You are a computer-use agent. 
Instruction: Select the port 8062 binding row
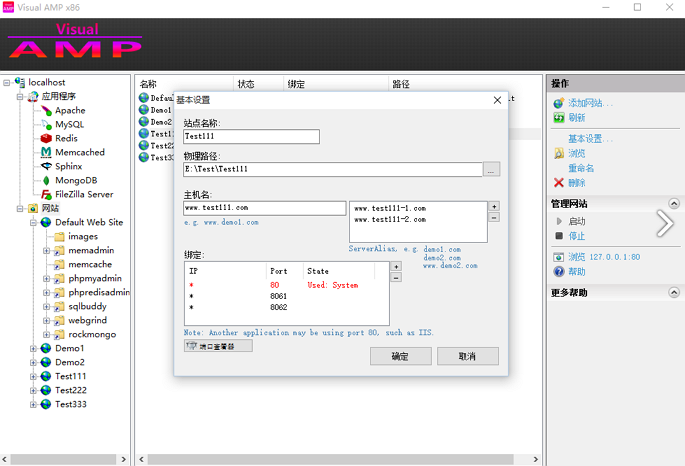[287, 307]
